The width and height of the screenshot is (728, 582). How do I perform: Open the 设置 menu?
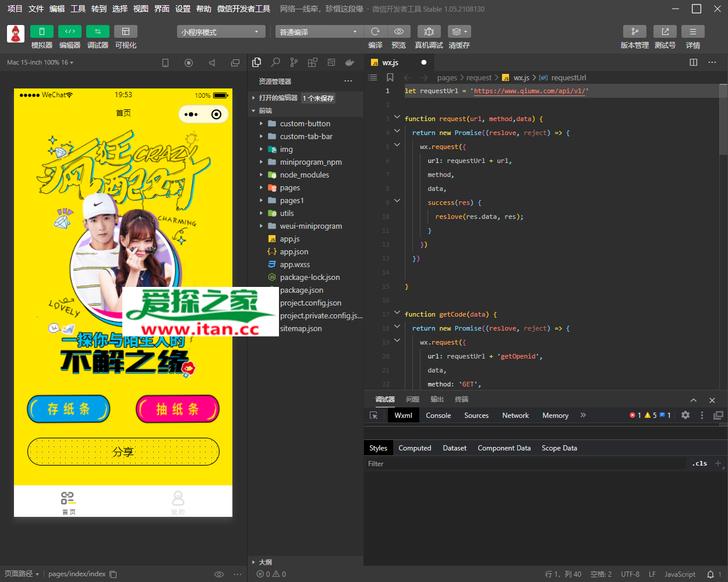[x=183, y=9]
